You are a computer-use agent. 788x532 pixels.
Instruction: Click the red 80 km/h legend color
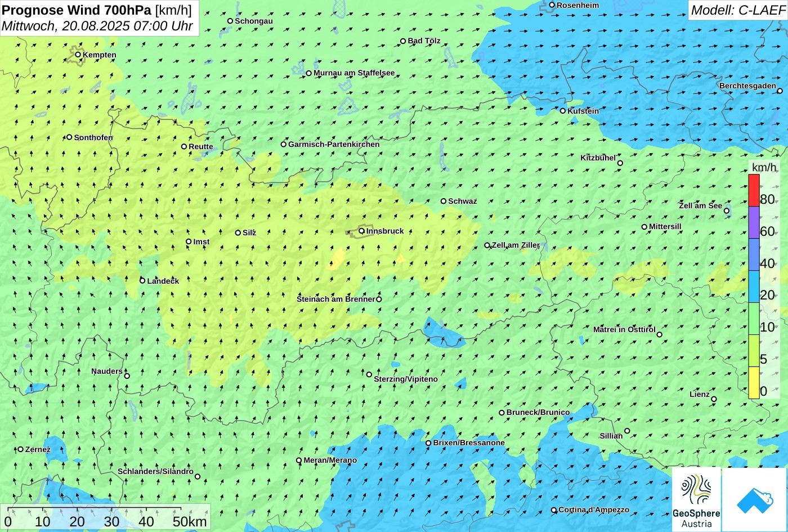click(754, 190)
